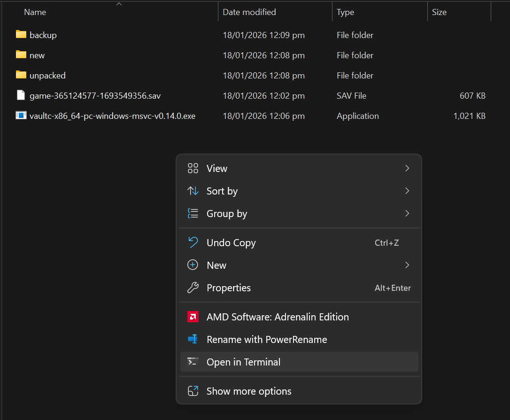Click the backup folder icon

[x=21, y=35]
